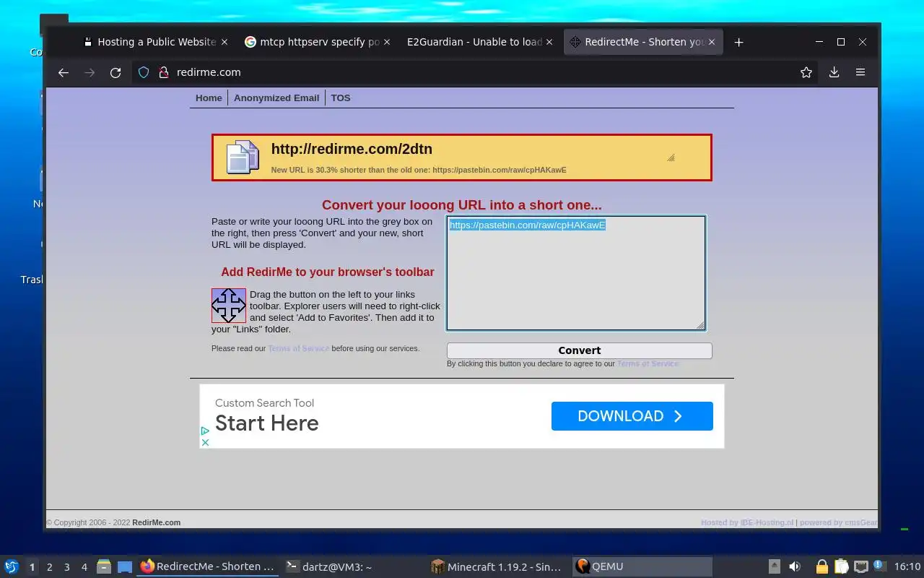924x578 pixels.
Task: Open the volume speaker tray icon
Action: pyautogui.click(x=795, y=566)
